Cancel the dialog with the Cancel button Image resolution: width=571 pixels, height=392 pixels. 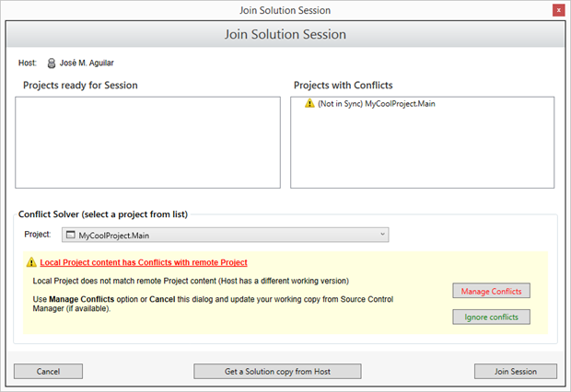(48, 372)
